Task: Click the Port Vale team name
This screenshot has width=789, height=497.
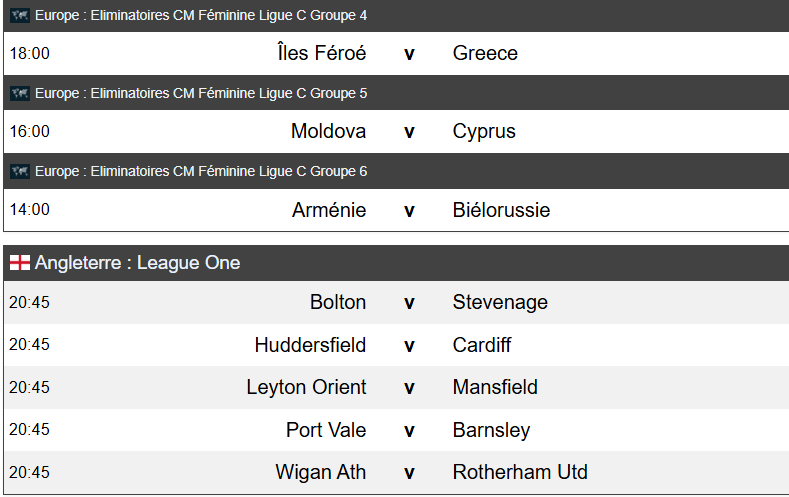Action: [x=326, y=430]
